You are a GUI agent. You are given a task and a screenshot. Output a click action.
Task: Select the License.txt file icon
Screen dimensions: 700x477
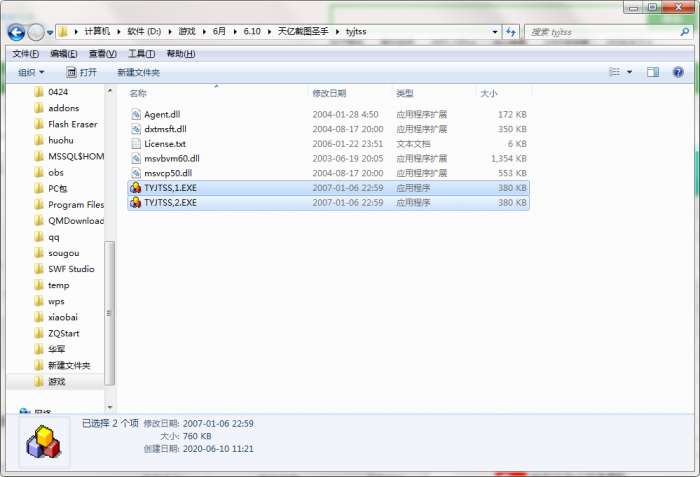point(136,144)
